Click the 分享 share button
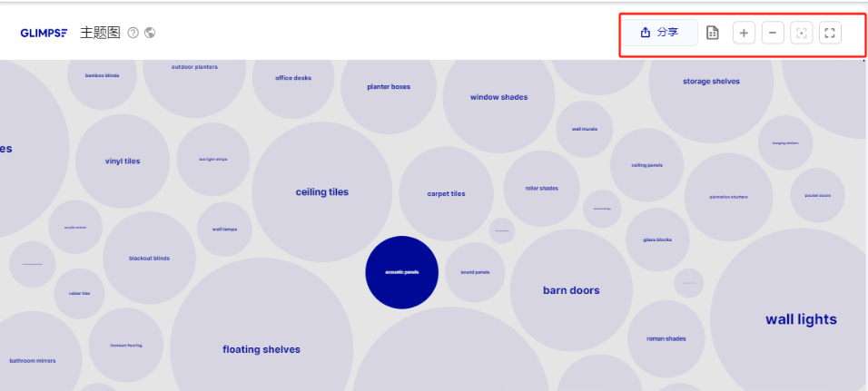Viewport: 868px width, 391px height. tap(659, 33)
